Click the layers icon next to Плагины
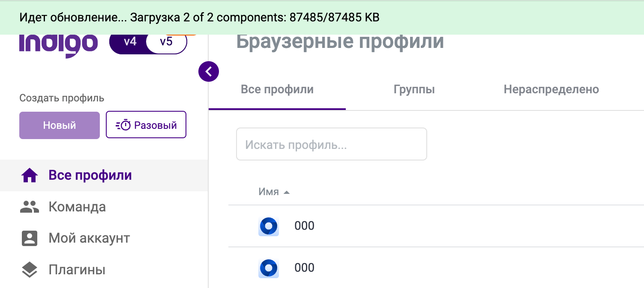Screen dimensions: 644x288 click(x=30, y=270)
